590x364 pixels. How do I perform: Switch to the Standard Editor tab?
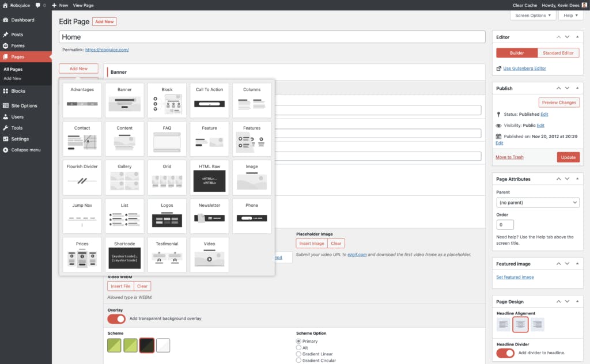(x=559, y=53)
